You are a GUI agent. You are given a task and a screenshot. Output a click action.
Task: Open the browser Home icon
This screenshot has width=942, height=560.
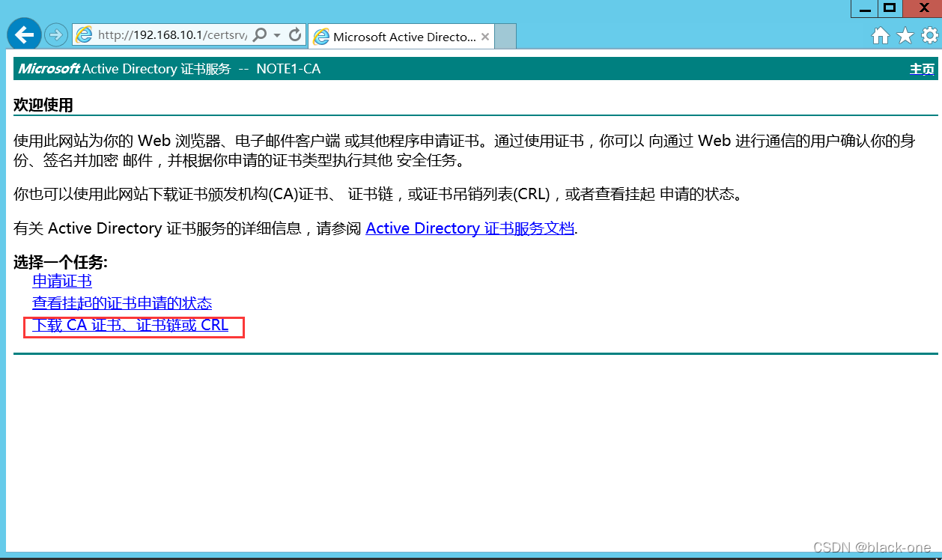pyautogui.click(x=881, y=35)
